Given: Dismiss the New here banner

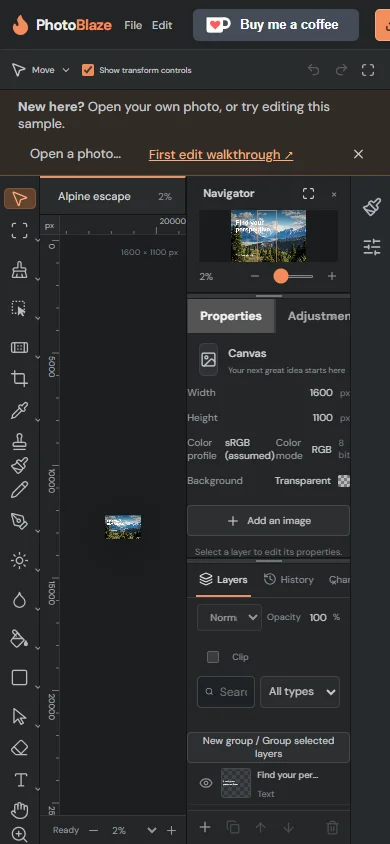Looking at the screenshot, I should pos(358,154).
